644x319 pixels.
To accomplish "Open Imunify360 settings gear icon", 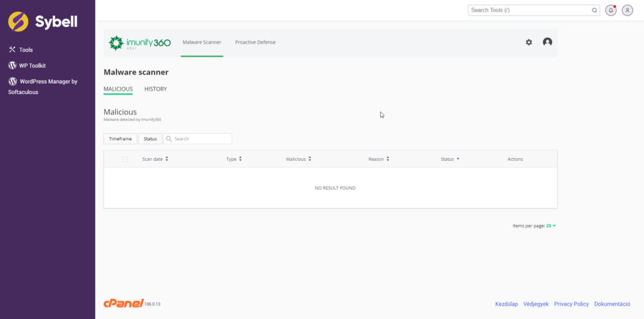I will [x=529, y=42].
